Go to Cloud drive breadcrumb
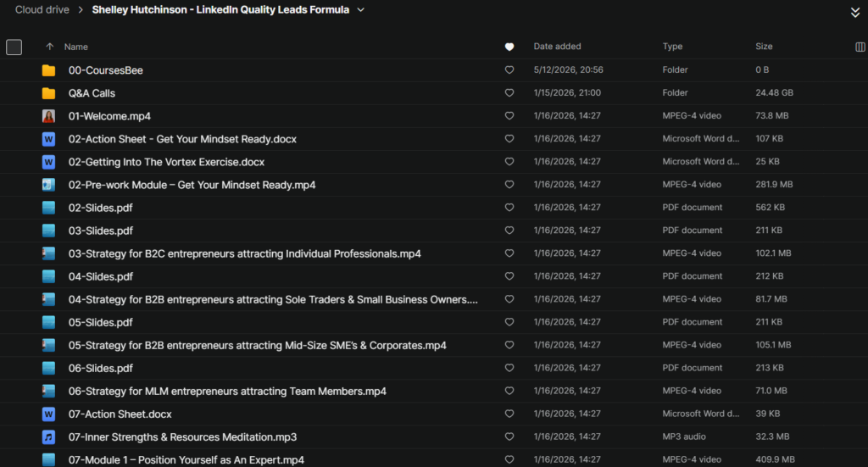Image resolution: width=868 pixels, height=467 pixels. pyautogui.click(x=42, y=9)
